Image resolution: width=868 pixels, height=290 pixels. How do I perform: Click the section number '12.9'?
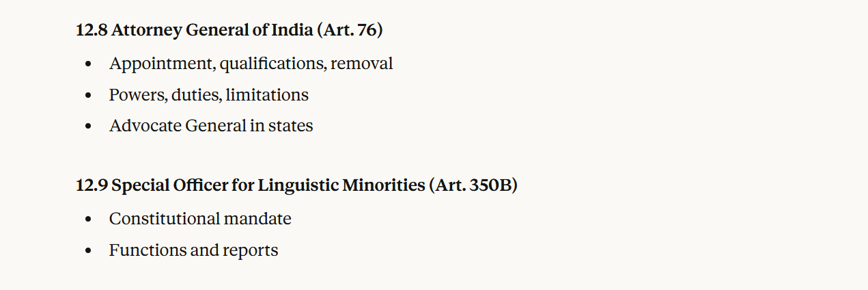[x=92, y=185]
